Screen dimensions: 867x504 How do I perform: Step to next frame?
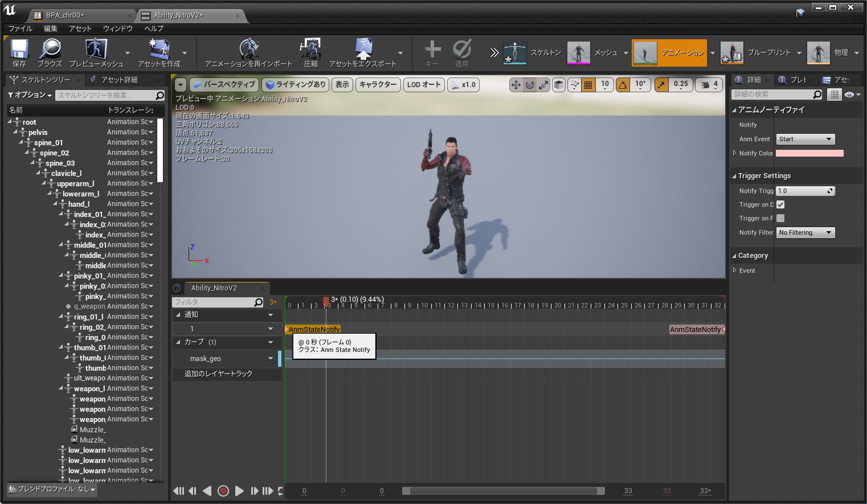tap(255, 491)
